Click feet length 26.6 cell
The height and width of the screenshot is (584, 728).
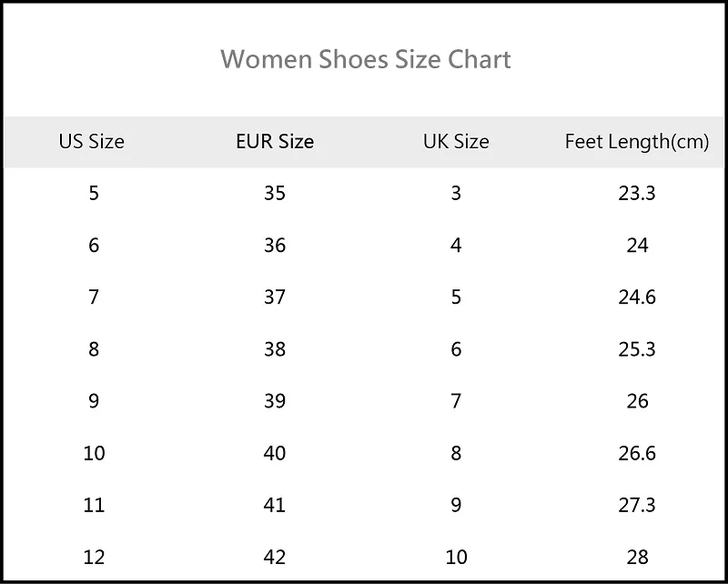(x=637, y=453)
